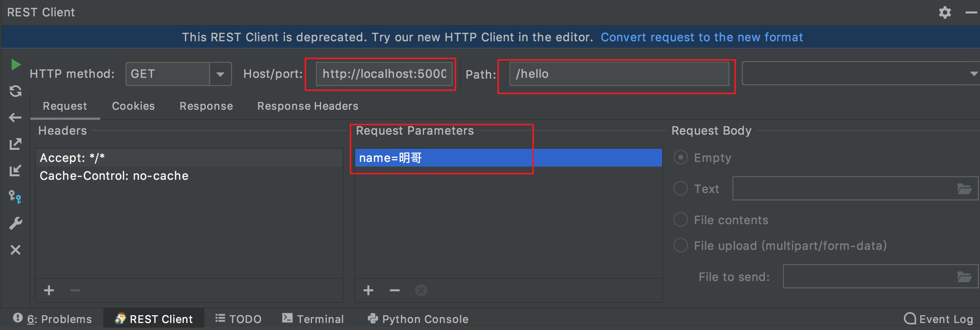Viewport: 980px width, 330px height.
Task: Select the Text request body option
Action: tap(681, 188)
